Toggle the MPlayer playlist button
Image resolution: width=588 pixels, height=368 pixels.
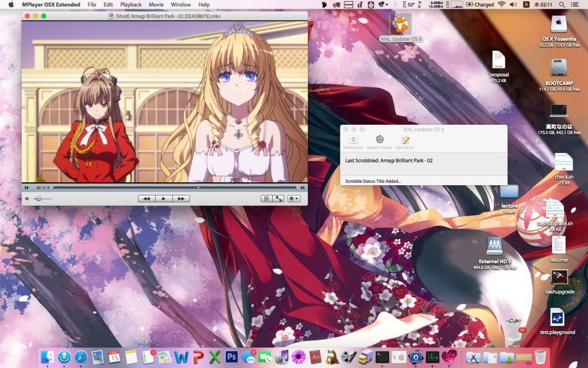[266, 198]
